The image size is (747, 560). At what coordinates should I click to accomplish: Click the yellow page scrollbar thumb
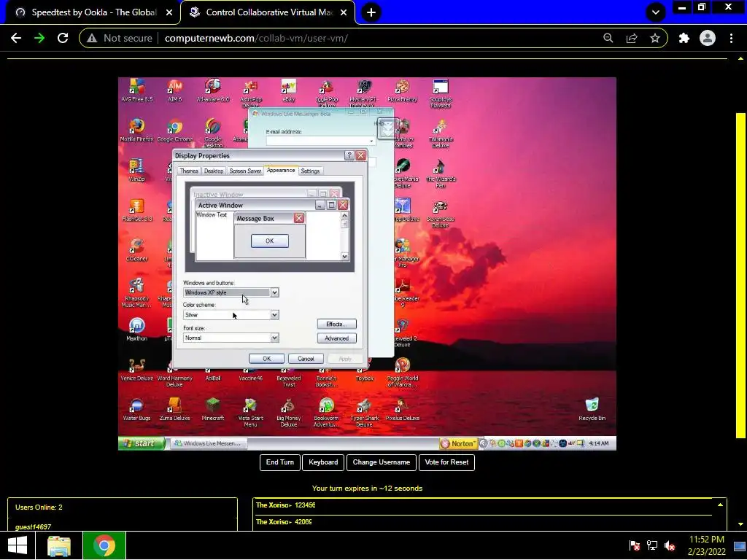[740, 275]
